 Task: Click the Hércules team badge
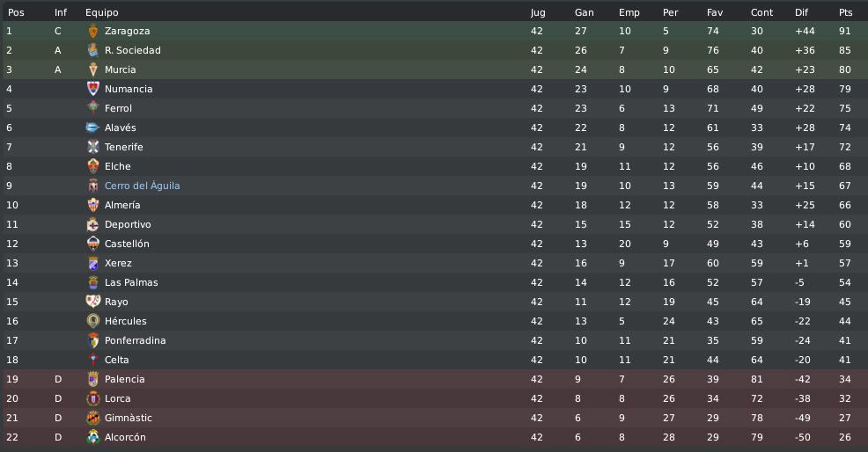coord(93,321)
